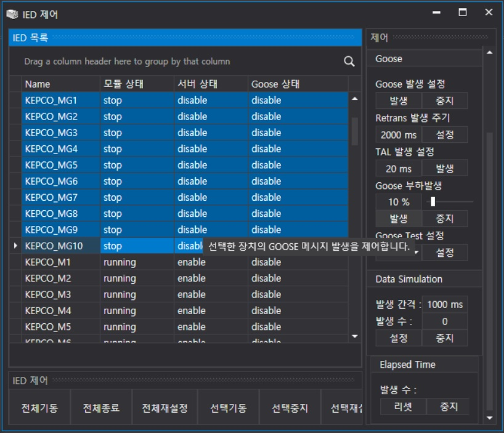Screen dimensions: 504x433
Task: Click the 선택기동 button
Action: coord(228,408)
